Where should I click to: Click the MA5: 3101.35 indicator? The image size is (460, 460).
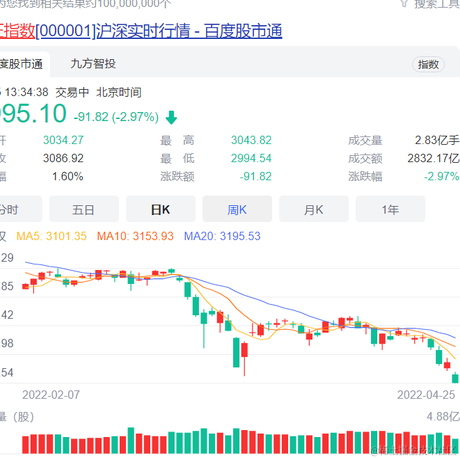click(51, 236)
